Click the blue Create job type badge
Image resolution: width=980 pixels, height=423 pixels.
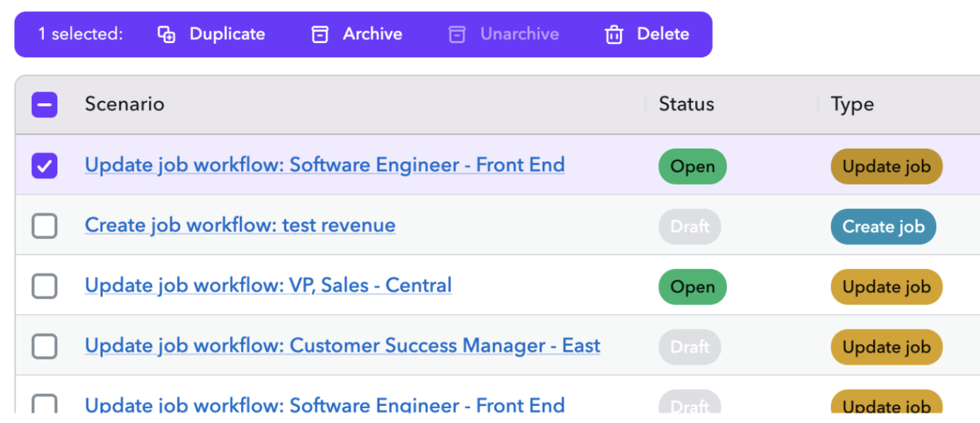(x=883, y=227)
